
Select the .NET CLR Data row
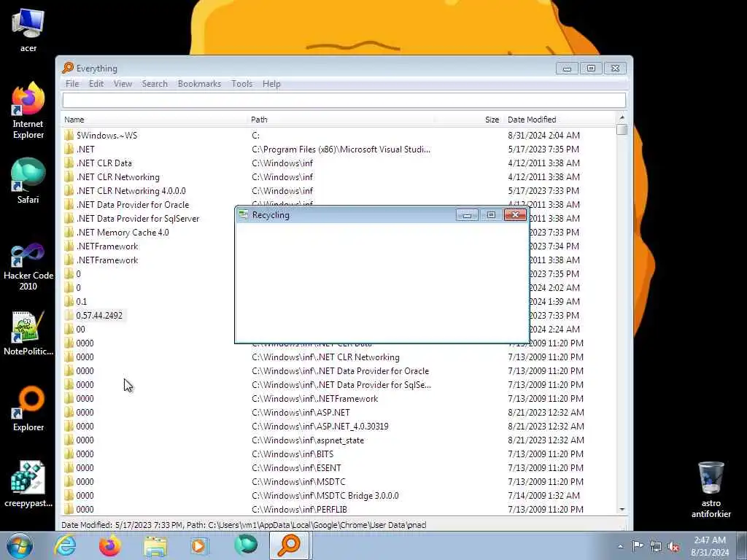339,163
